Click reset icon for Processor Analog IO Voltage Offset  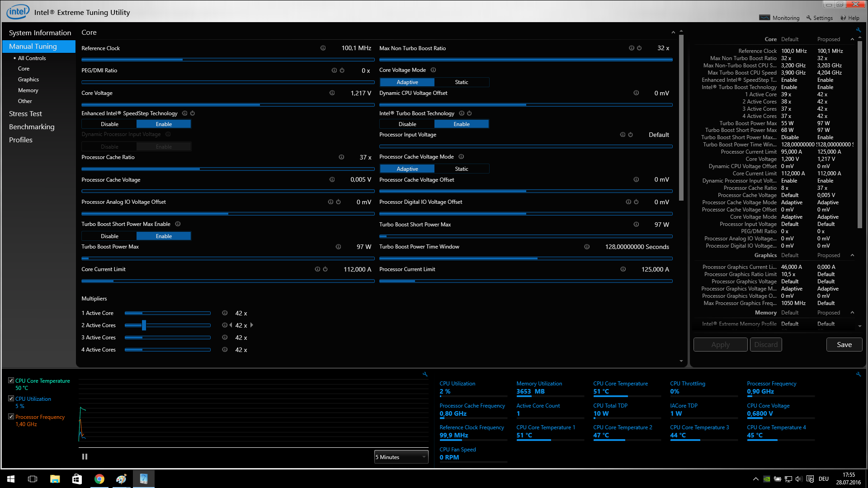tap(338, 202)
